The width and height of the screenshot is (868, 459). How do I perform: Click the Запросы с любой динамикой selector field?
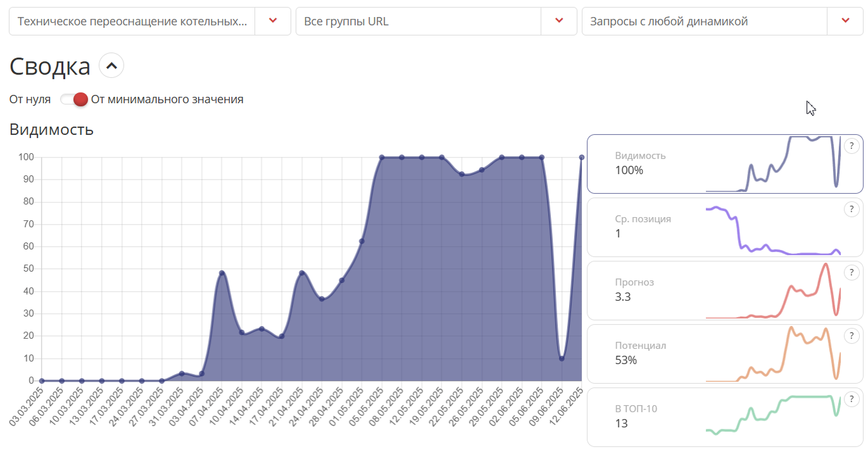pos(722,21)
